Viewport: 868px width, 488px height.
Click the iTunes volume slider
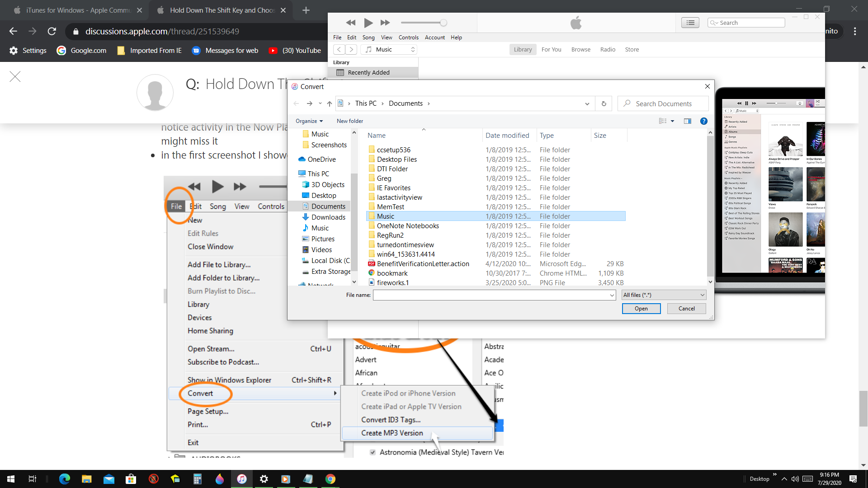tap(423, 23)
